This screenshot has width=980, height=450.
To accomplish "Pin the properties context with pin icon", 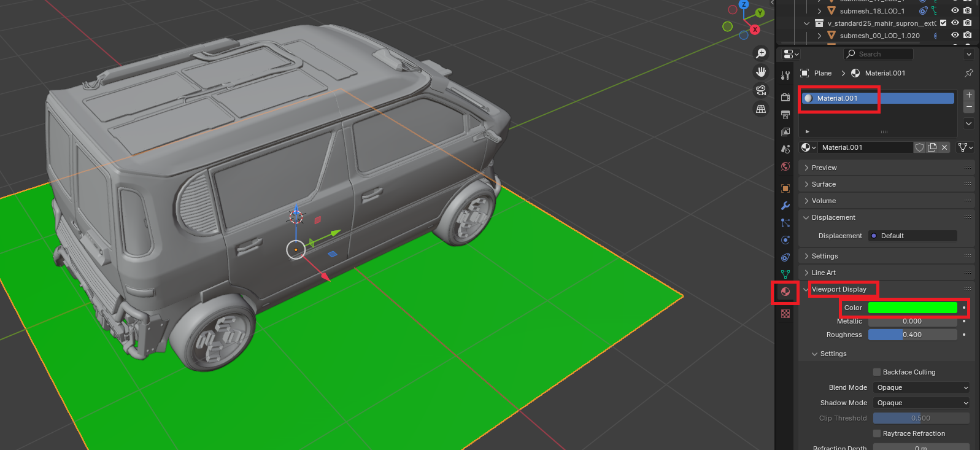I will point(968,73).
